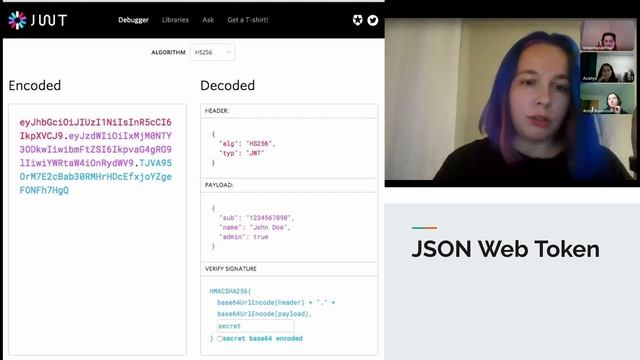Click the "sub": "1234567890" payload line

(257, 218)
